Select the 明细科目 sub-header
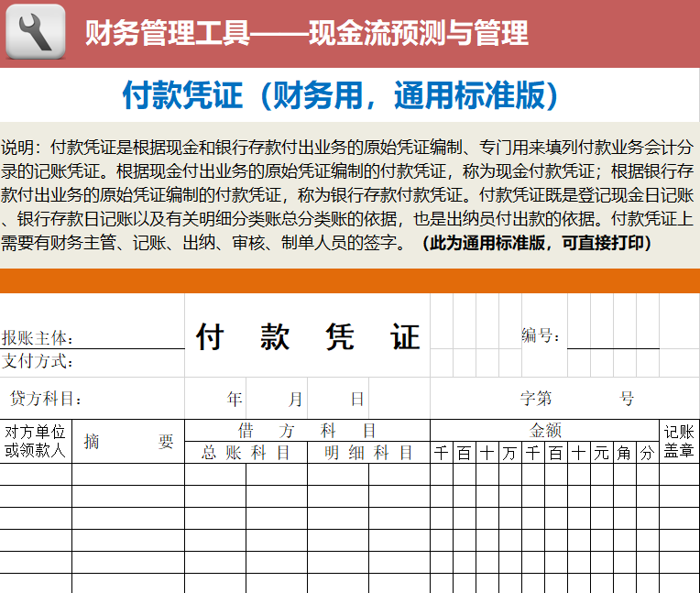Viewport: 700px width, 593px height. [368, 453]
